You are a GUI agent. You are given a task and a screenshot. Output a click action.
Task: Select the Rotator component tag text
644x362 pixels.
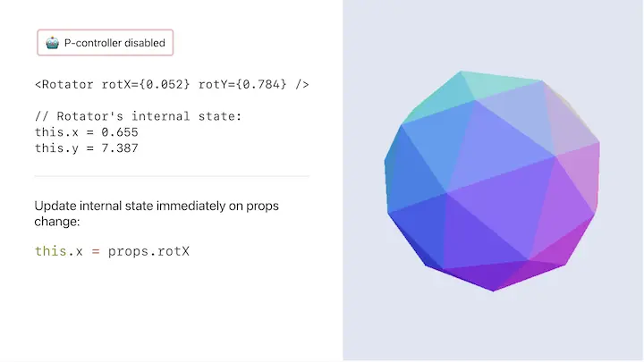tap(172, 85)
